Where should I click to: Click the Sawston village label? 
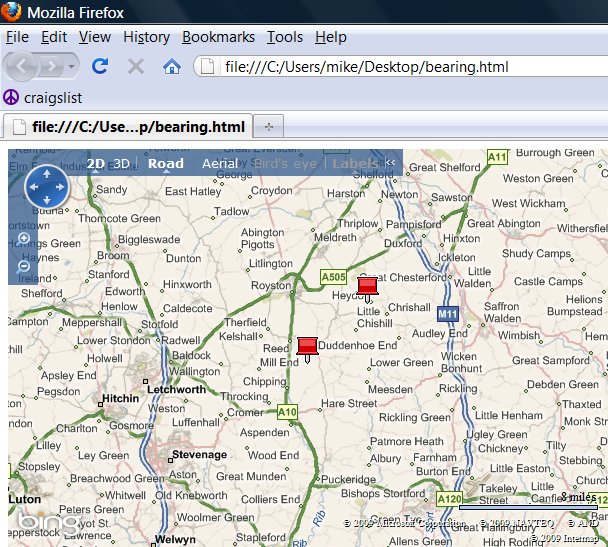pyautogui.click(x=452, y=197)
